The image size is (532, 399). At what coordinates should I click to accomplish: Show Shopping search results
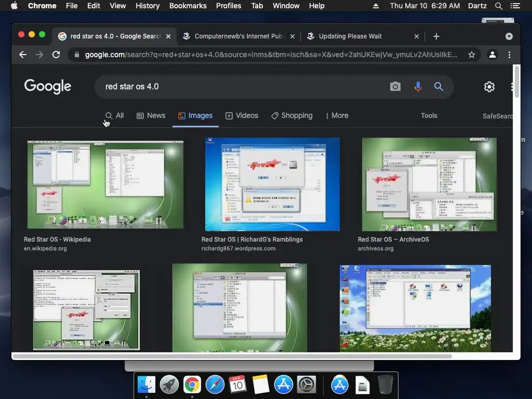tap(292, 116)
